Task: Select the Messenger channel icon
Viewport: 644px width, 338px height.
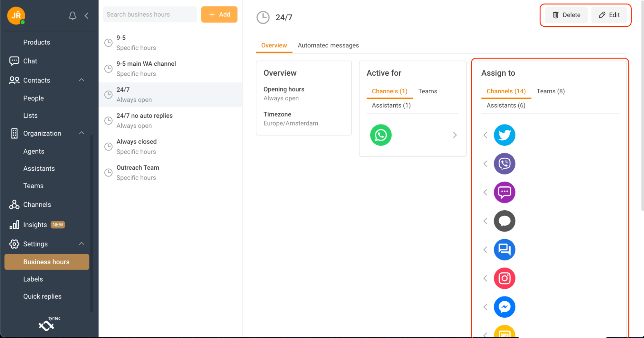Action: [505, 307]
